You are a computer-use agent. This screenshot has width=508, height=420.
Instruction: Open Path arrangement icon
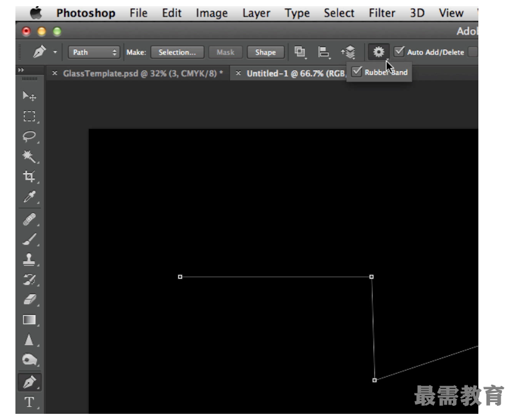348,52
